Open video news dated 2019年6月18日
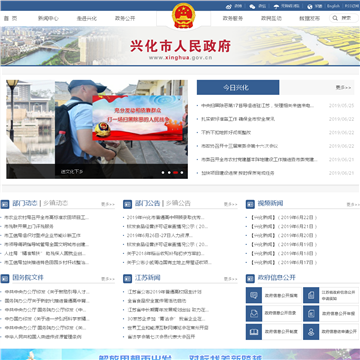 283,254
